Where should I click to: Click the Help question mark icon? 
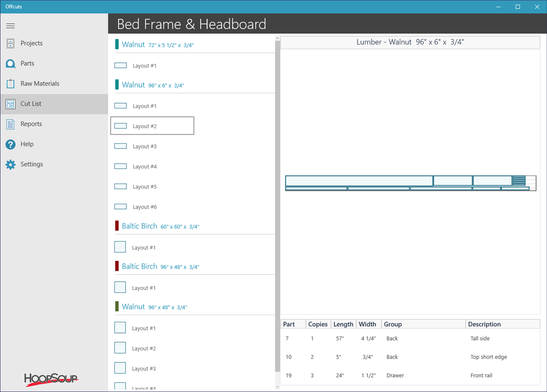11,144
